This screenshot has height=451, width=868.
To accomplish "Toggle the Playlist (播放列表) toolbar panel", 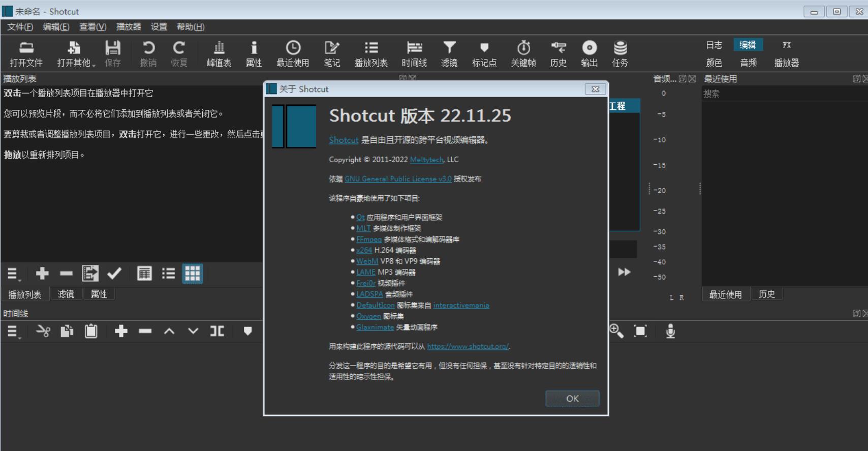I will point(371,53).
